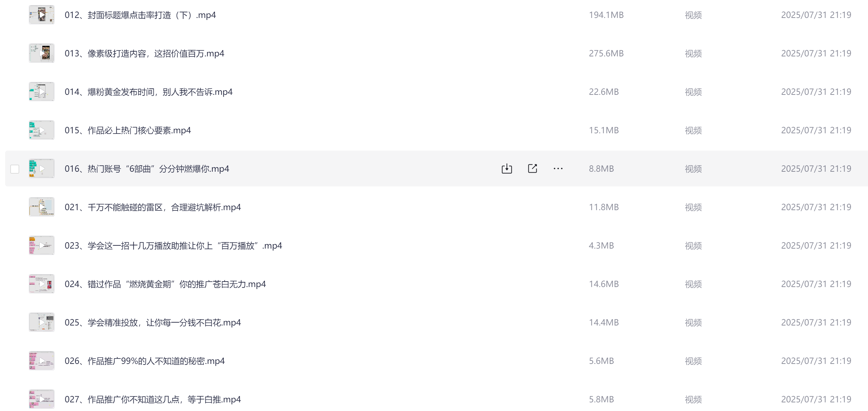This screenshot has width=868, height=411.
Task: Download the 016 video file
Action: (x=507, y=169)
